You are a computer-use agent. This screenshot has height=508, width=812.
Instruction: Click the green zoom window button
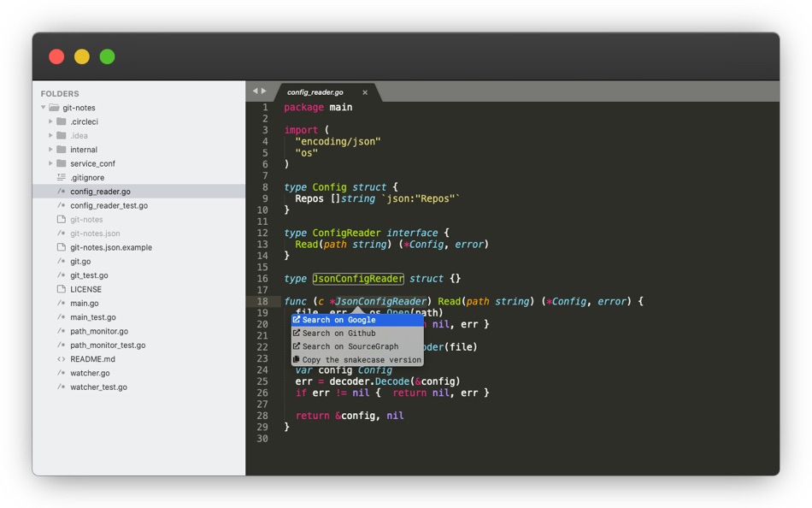107,56
